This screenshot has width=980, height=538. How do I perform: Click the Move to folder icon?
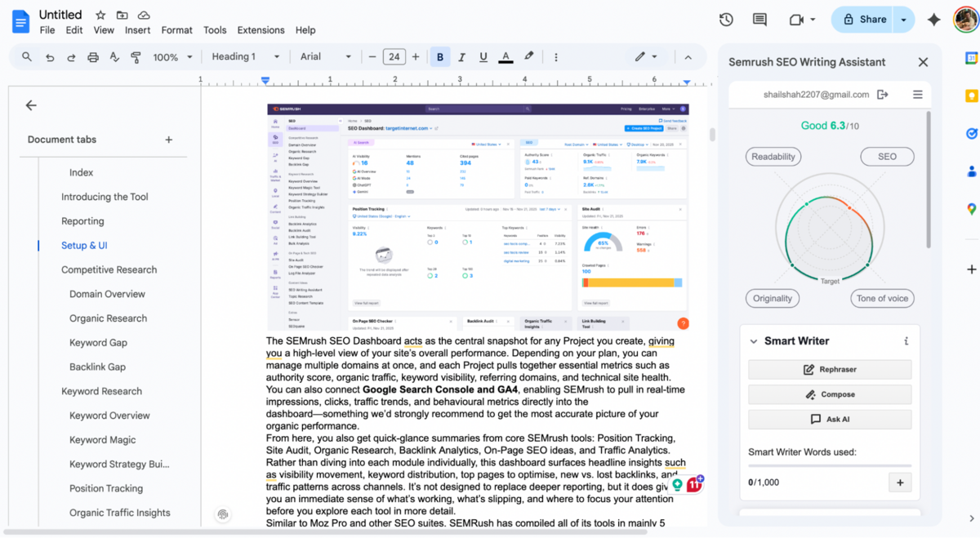(122, 16)
